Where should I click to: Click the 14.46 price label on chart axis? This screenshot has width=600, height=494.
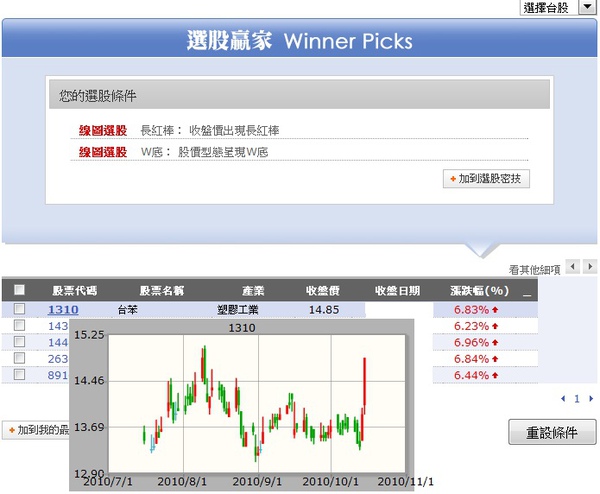(x=89, y=380)
